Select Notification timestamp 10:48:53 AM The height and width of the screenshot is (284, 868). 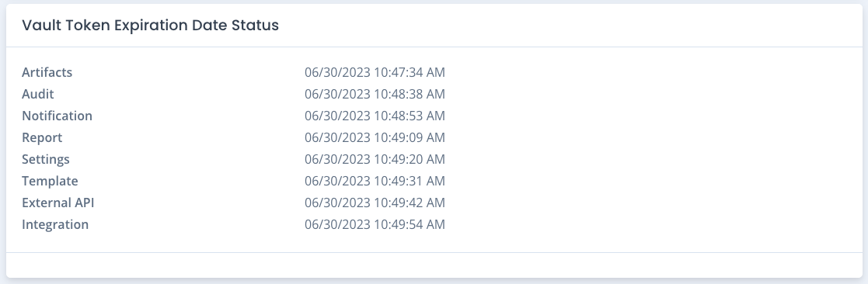[x=375, y=116]
